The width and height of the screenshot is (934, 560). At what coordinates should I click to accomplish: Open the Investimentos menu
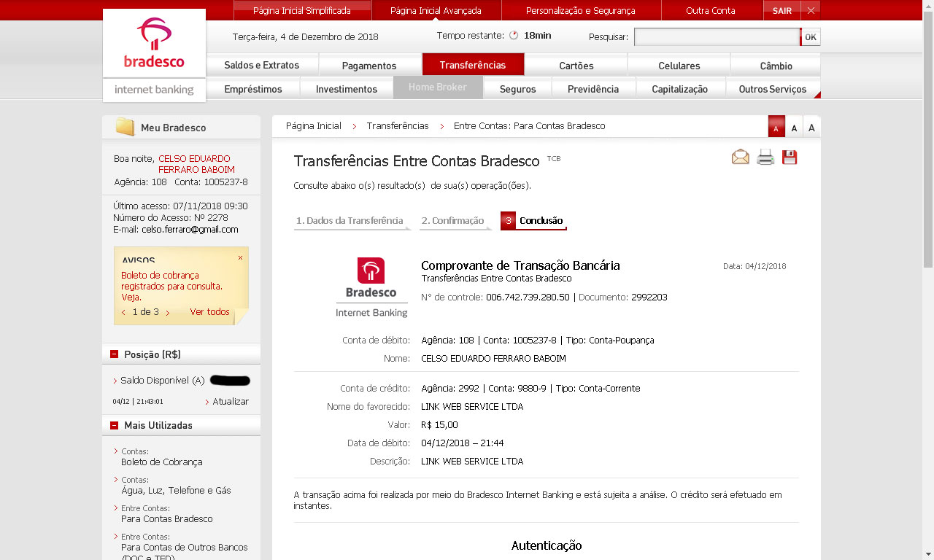point(347,89)
